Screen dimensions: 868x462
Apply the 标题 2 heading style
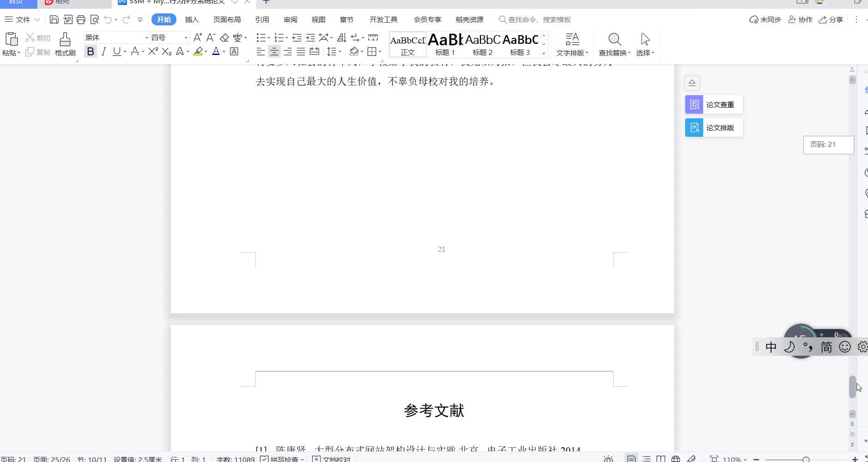tap(482, 44)
